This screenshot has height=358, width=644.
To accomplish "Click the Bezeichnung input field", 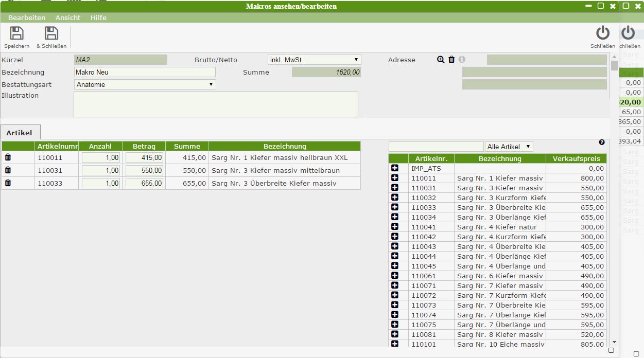I will pos(145,72).
